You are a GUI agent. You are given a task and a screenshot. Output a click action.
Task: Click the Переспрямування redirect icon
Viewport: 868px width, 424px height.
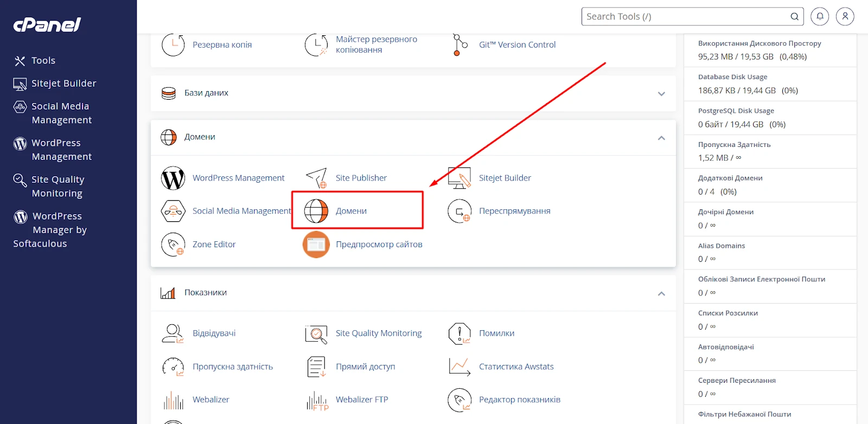click(459, 211)
